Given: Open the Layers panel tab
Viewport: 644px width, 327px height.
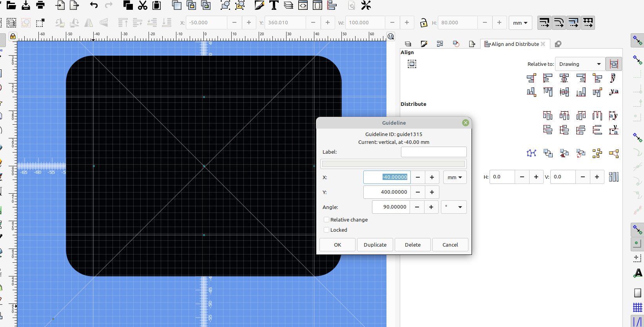Looking at the screenshot, I should (408, 44).
